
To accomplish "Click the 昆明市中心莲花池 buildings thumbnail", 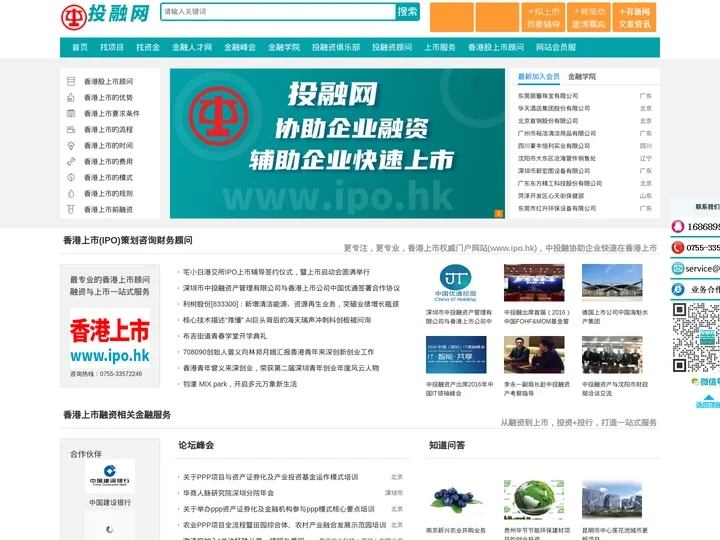I will coord(612,500).
